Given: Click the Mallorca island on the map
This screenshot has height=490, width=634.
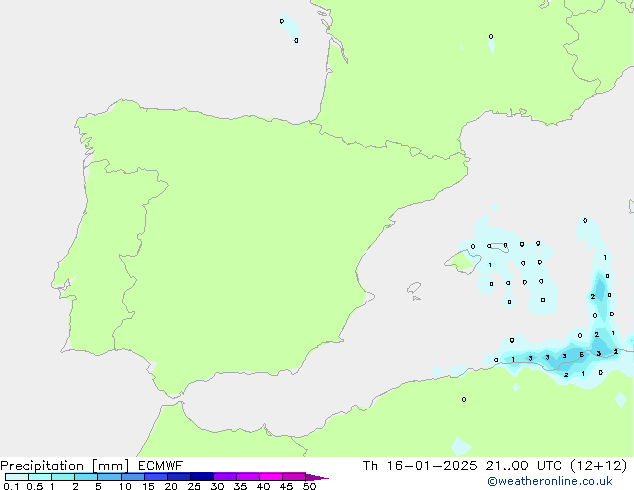Looking at the screenshot, I should coord(460,262).
